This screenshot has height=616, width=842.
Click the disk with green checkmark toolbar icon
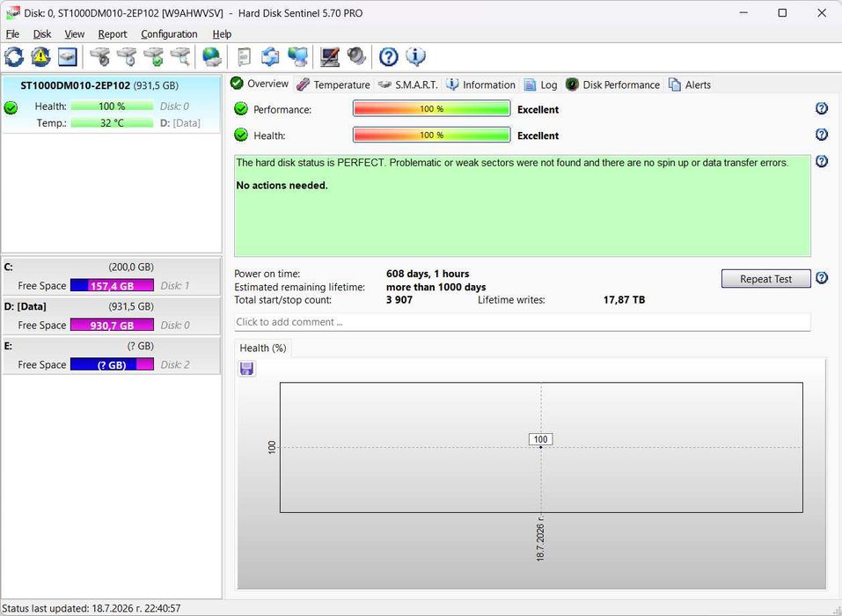[x=154, y=56]
